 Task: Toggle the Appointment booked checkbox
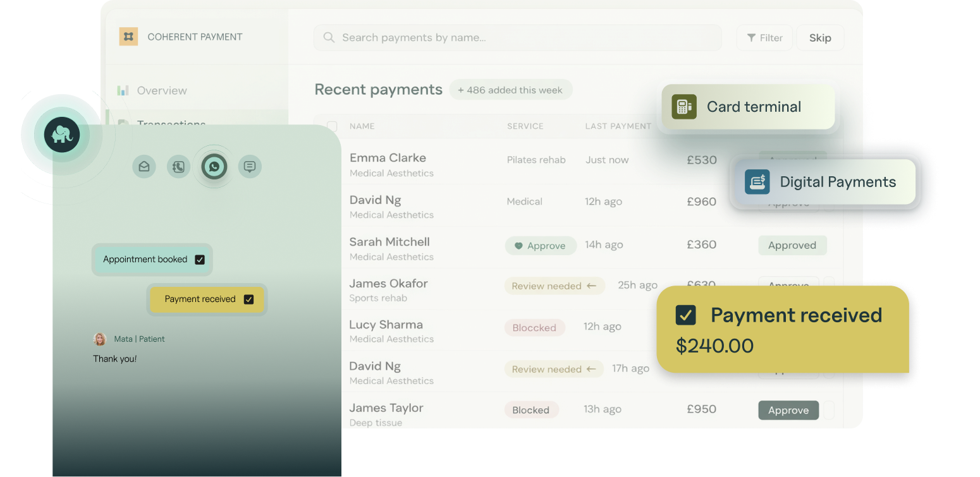click(x=200, y=260)
